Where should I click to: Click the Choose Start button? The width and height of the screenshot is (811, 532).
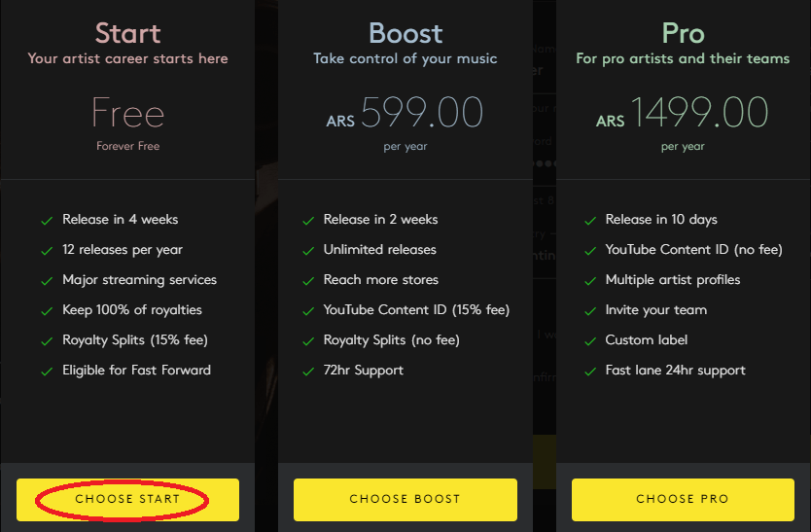pos(127,499)
